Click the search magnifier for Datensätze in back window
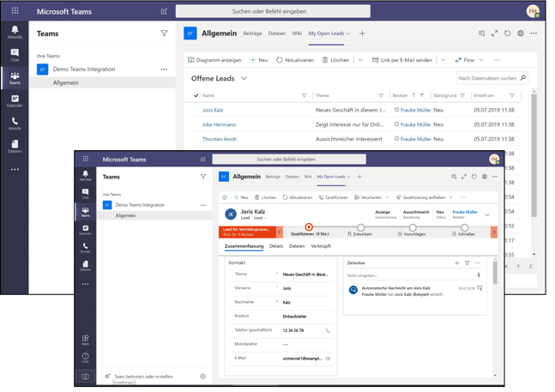Viewport: 555px width, 392px height. pos(523,78)
